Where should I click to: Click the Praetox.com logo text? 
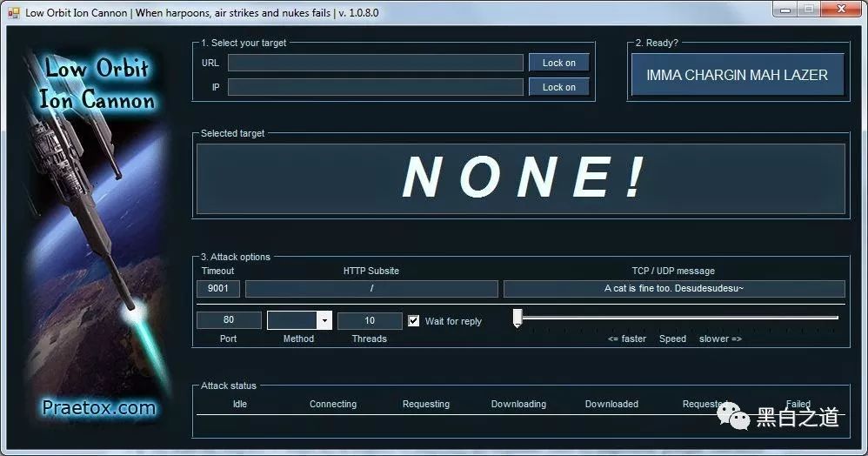coord(99,408)
